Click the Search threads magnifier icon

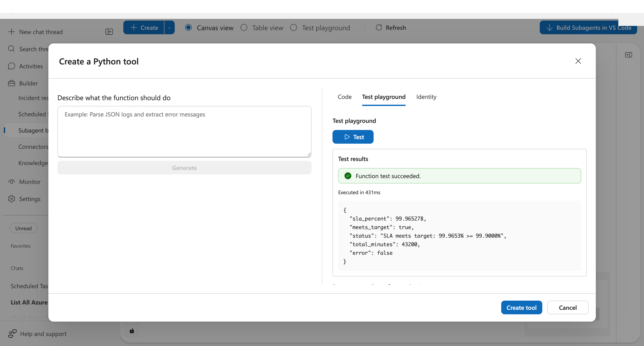point(12,49)
